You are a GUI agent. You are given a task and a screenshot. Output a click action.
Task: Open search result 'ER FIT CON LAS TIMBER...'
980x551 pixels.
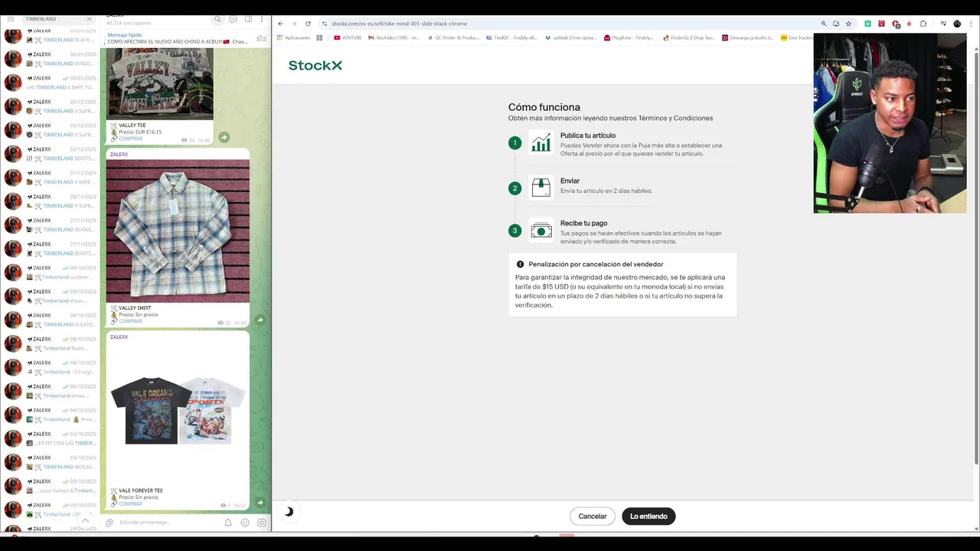click(x=50, y=439)
